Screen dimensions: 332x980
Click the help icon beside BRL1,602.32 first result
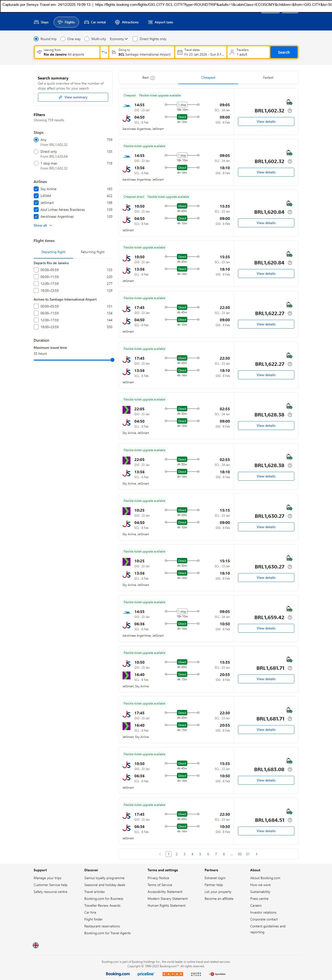pyautogui.click(x=290, y=111)
